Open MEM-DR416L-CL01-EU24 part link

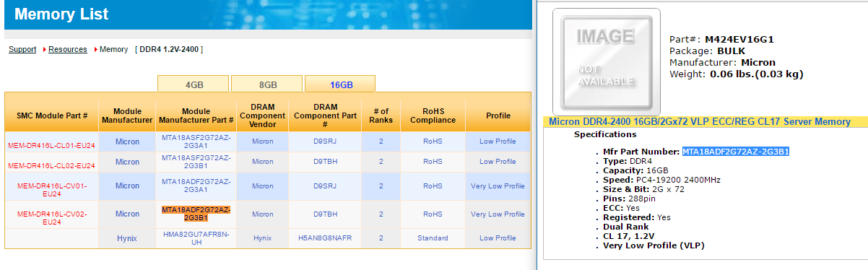(51, 145)
